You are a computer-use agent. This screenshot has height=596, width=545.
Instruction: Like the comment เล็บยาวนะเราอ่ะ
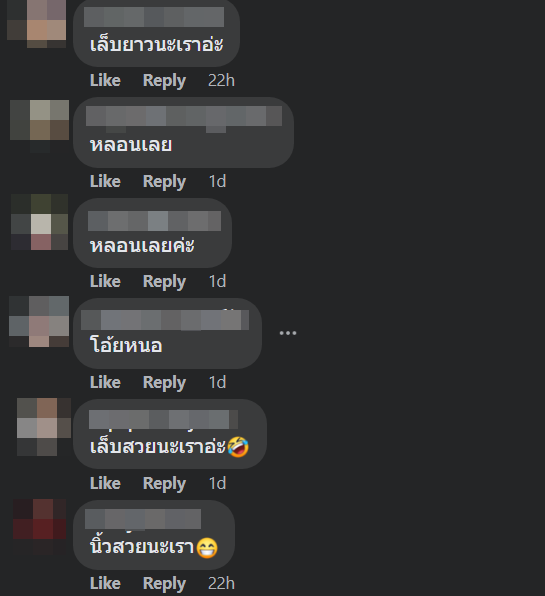[x=105, y=80]
